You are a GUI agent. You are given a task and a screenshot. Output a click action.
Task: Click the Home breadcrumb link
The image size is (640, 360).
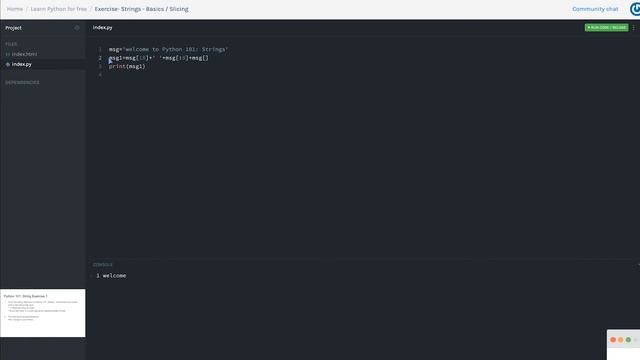click(x=15, y=9)
